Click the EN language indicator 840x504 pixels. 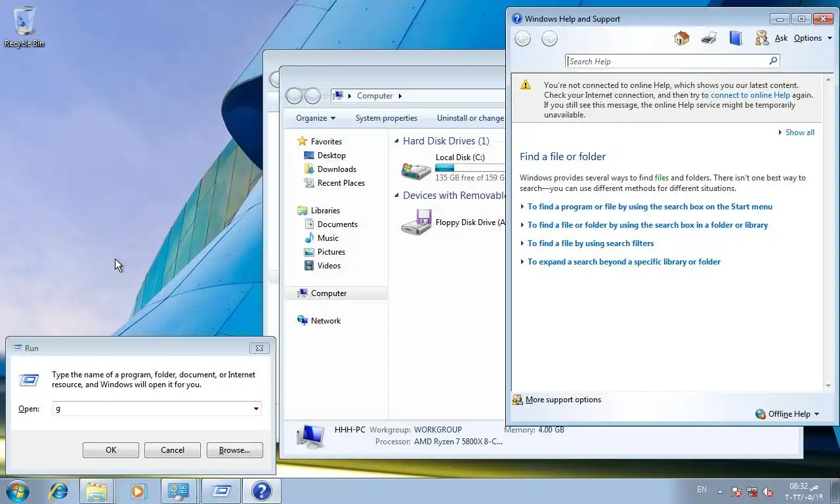(x=702, y=490)
